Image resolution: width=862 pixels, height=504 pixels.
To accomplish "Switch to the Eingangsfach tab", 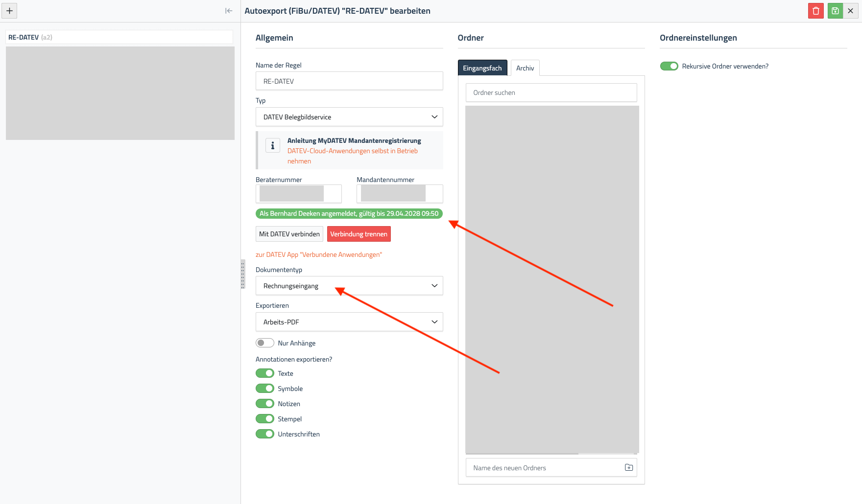I will (x=482, y=68).
